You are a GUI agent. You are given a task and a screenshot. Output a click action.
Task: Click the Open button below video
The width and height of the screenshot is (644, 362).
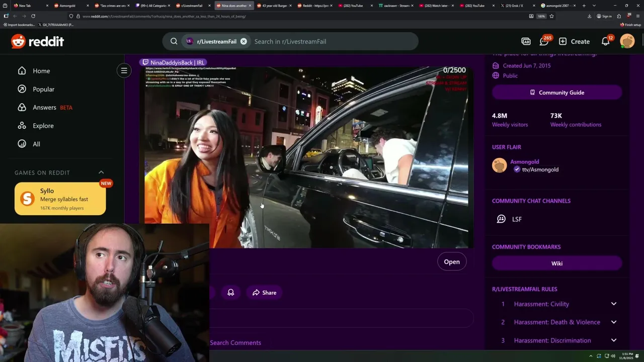coord(452,261)
